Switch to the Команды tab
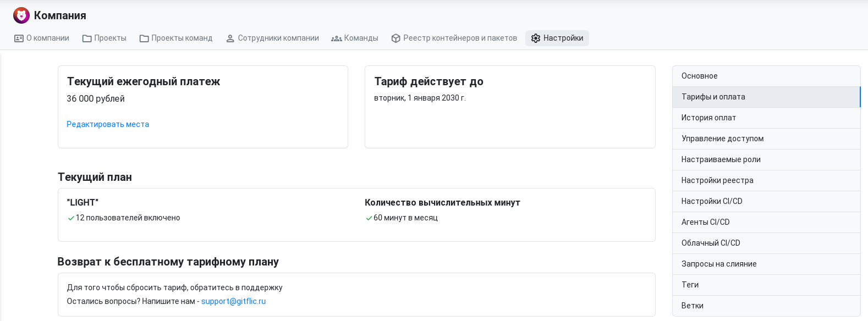The width and height of the screenshot is (868, 321). 355,38
